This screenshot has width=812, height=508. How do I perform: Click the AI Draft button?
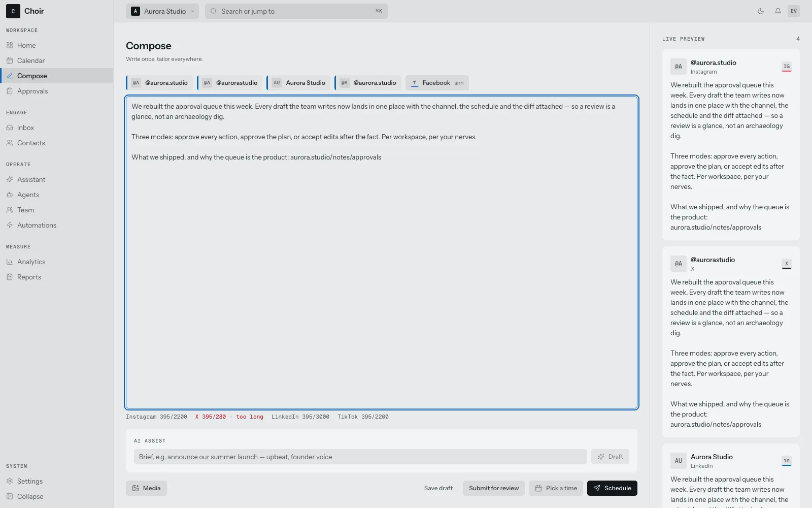tap(610, 457)
